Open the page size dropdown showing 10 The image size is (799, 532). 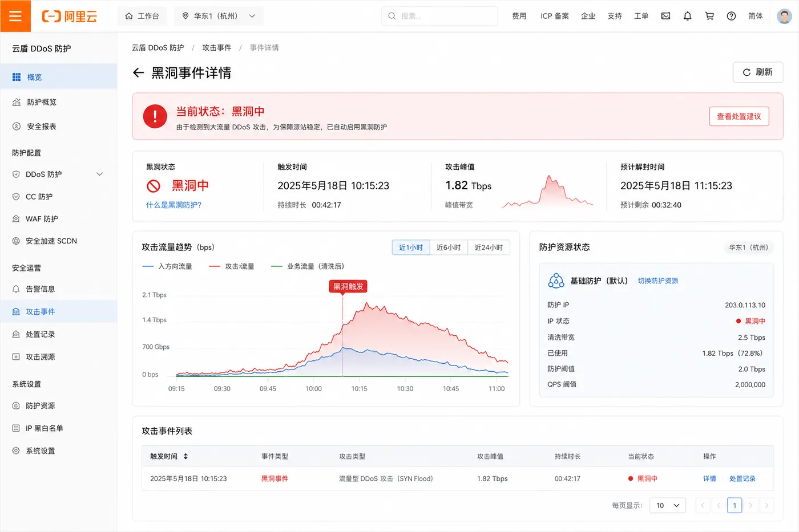(668, 505)
